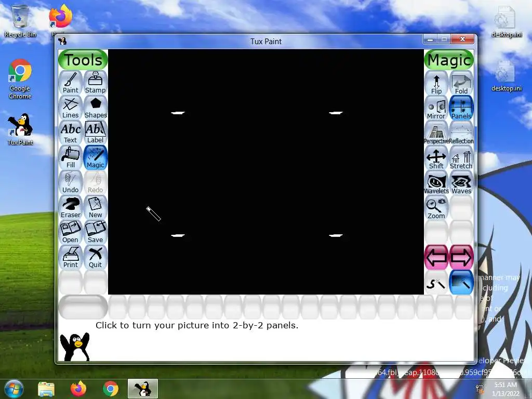Choose the Waves magic effect
532x399 pixels.
[461, 183]
